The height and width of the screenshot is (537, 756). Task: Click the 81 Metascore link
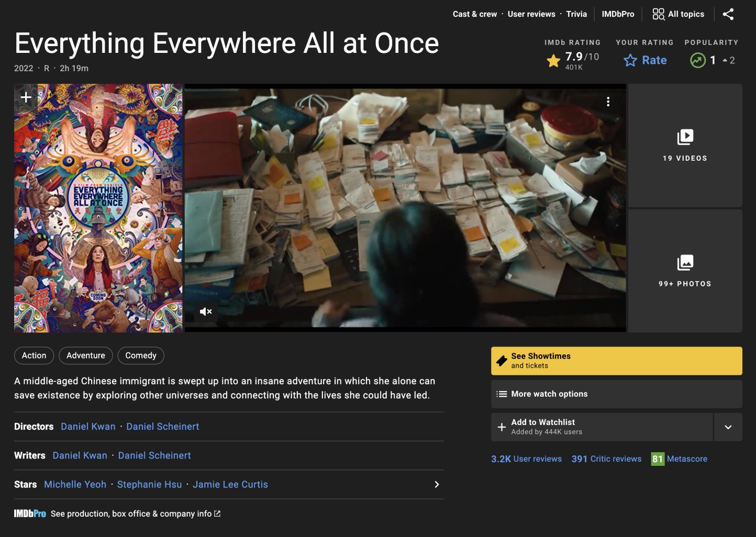[x=679, y=459]
